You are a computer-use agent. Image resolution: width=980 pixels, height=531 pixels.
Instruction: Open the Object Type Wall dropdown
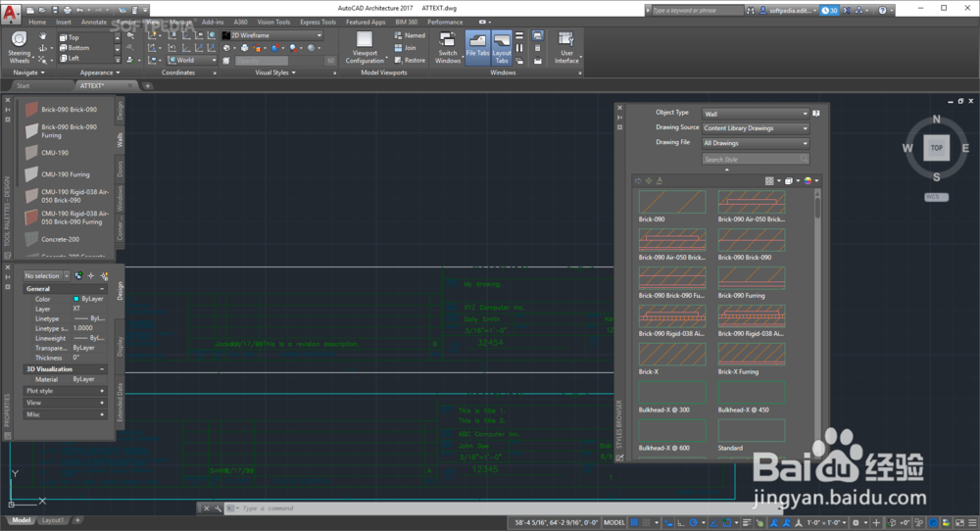756,114
